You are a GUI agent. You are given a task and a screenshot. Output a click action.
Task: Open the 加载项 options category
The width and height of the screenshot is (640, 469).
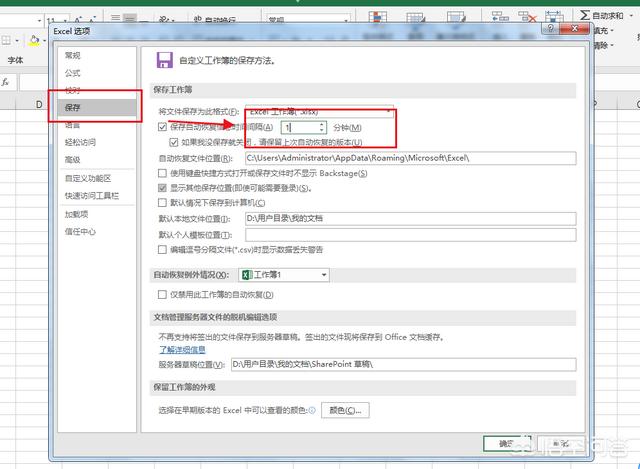pos(76,214)
